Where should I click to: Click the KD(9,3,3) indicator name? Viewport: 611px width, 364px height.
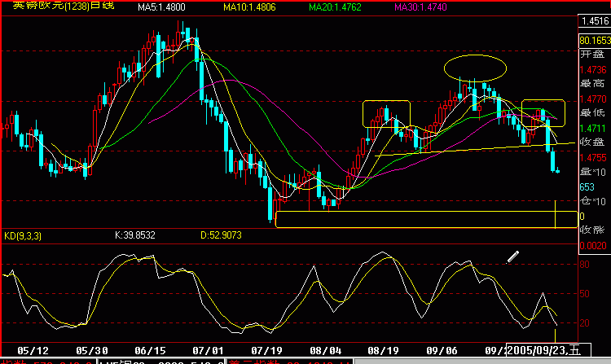tap(23, 235)
